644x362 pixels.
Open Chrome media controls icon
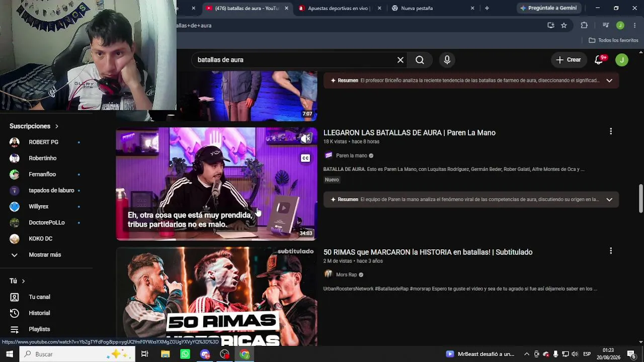[x=606, y=25]
